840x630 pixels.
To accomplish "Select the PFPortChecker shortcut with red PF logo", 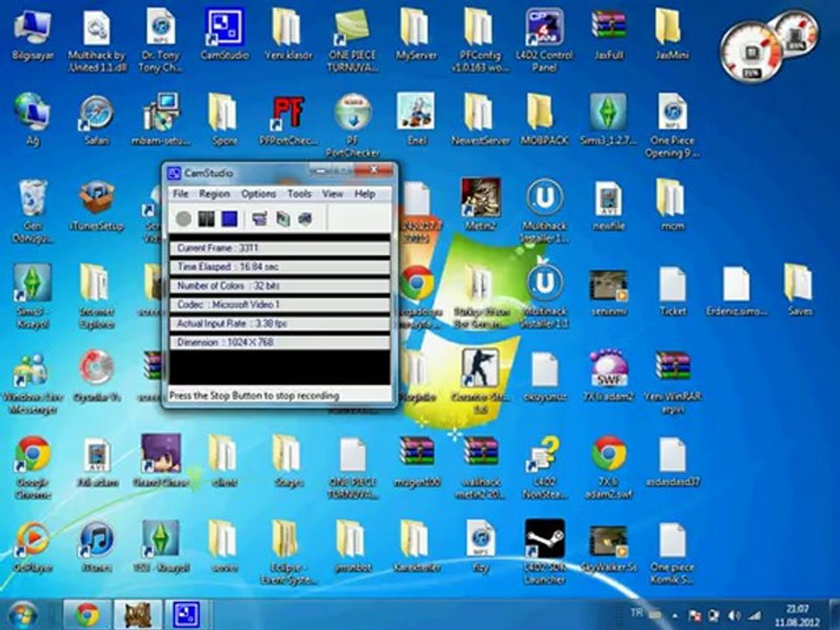I will click(x=289, y=120).
